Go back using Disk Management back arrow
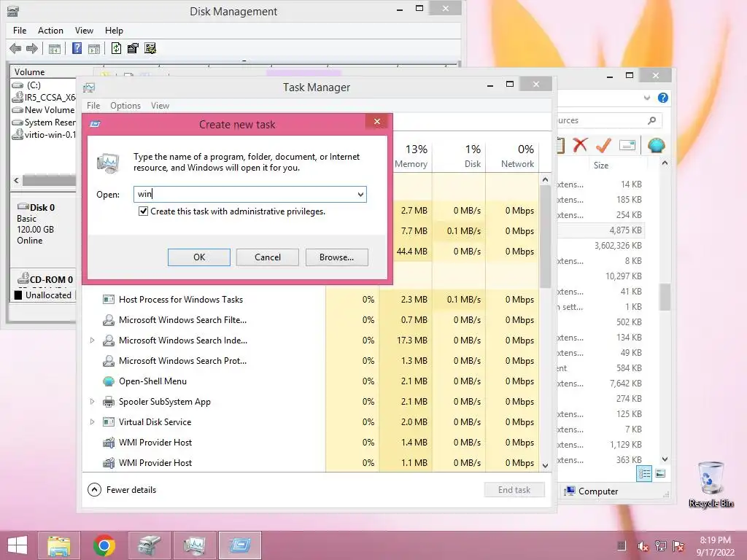 click(x=15, y=48)
